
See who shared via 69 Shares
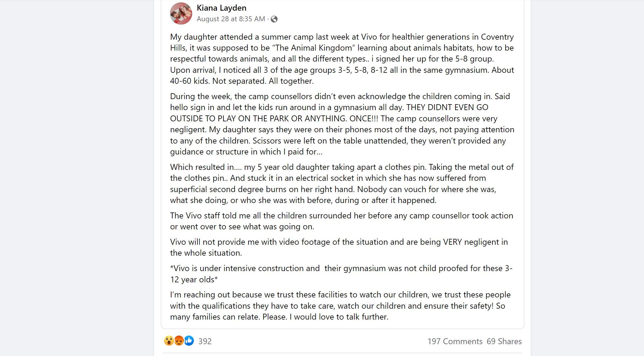coord(504,341)
